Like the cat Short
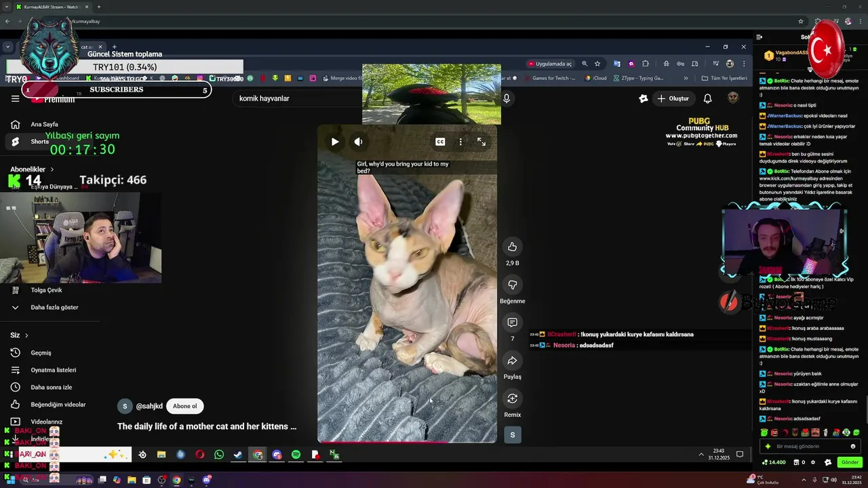 click(x=512, y=247)
